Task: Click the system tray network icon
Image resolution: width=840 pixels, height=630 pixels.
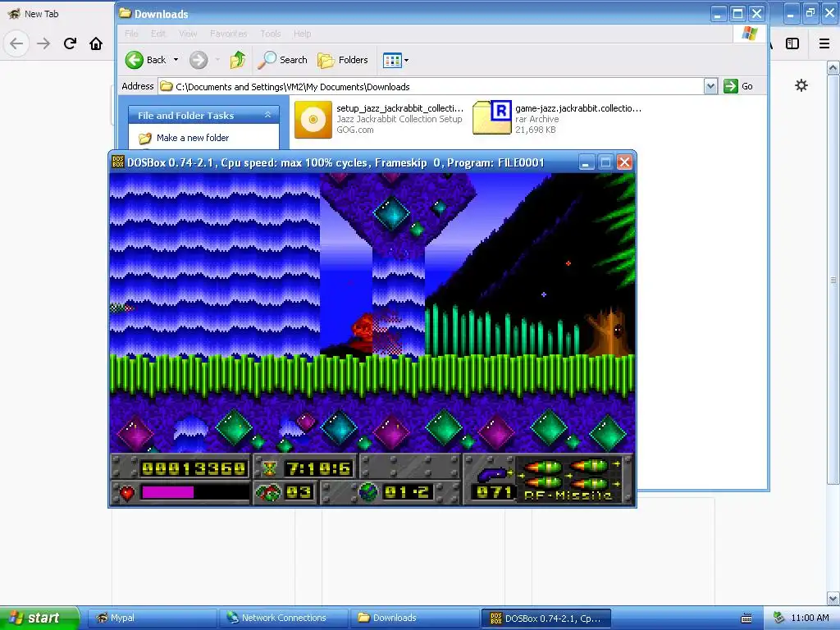Action: click(x=779, y=618)
